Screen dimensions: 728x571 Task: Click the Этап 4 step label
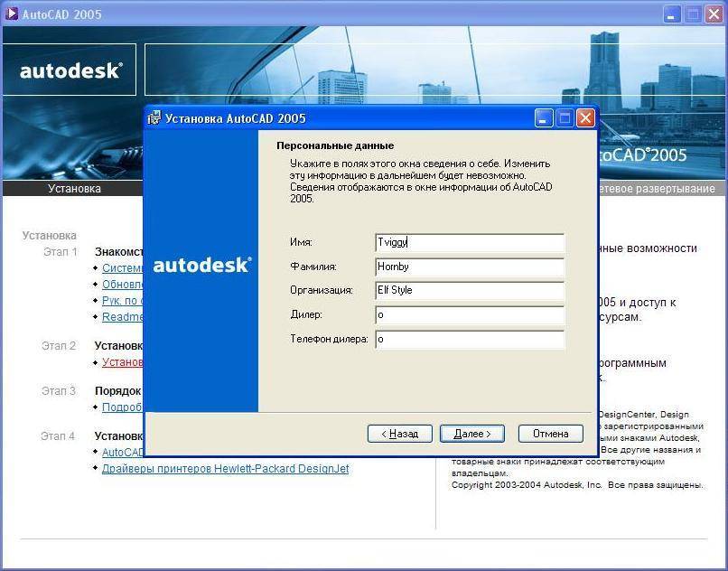[58, 436]
